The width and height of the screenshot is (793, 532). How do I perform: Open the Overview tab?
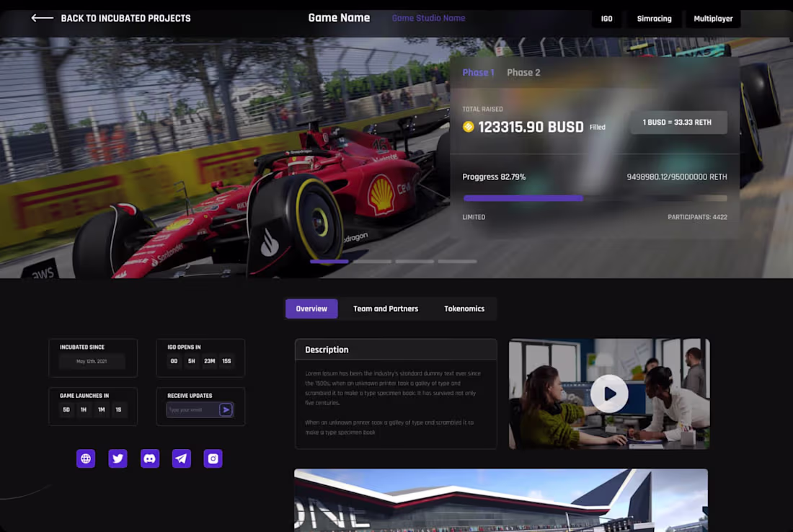(311, 309)
